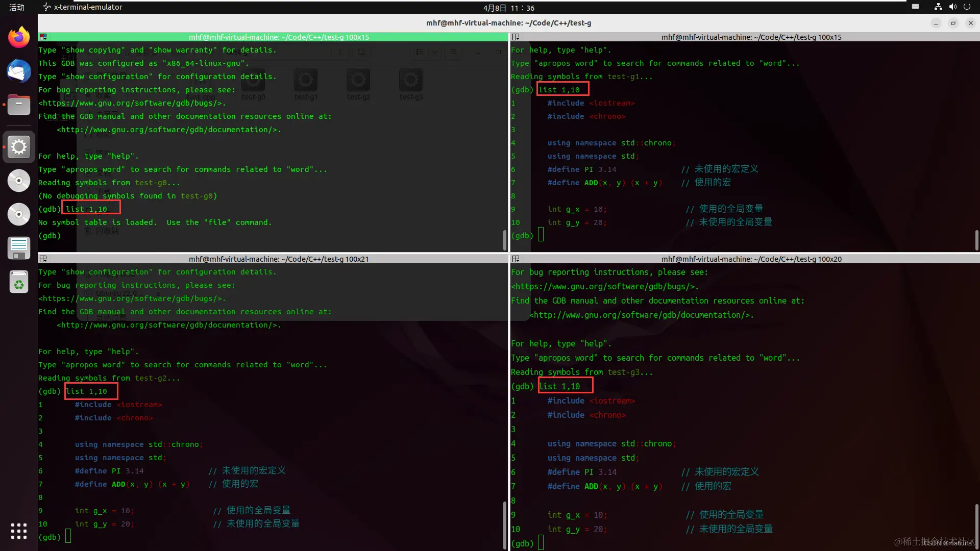Click 'Reading symbols from test-g2' line

(x=109, y=378)
